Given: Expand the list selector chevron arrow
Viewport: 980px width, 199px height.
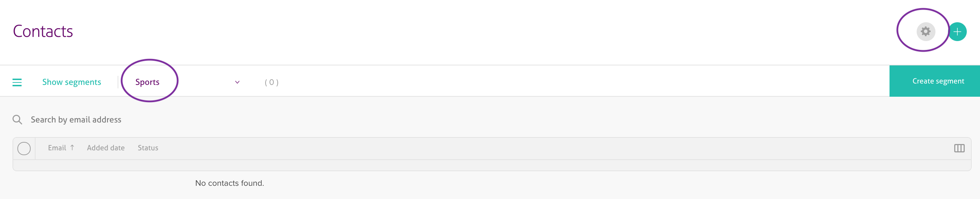Looking at the screenshot, I should [237, 82].
